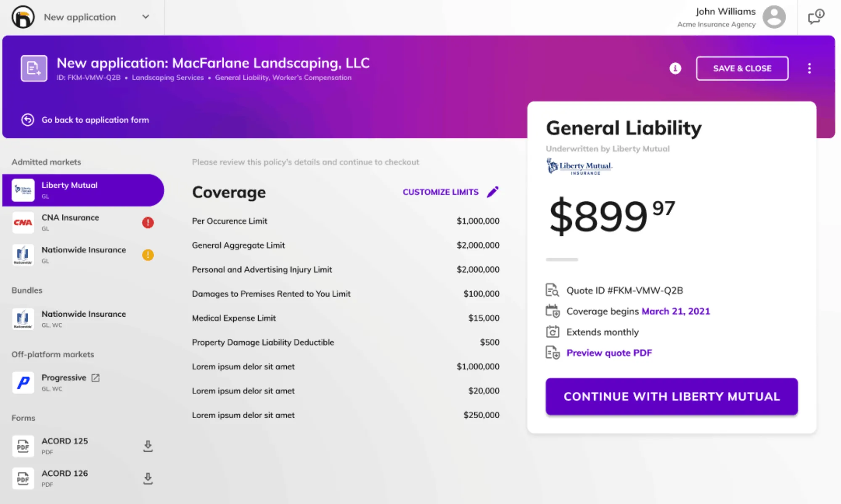Screen dimensions: 841x504
Task: Open the chat notifications icon
Action: pyautogui.click(x=816, y=17)
